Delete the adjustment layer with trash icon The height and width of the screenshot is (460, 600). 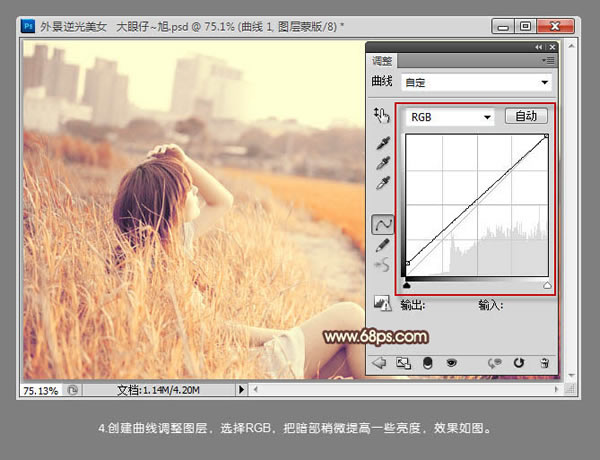point(544,362)
